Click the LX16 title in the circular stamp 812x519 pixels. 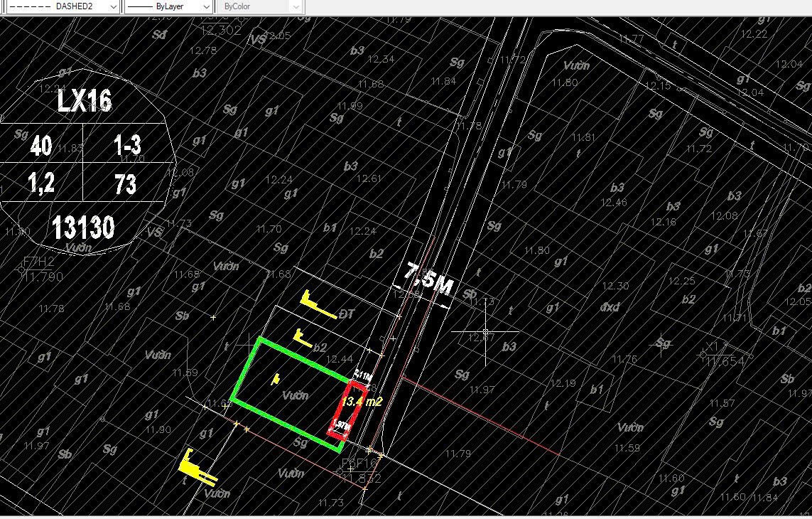tap(85, 101)
